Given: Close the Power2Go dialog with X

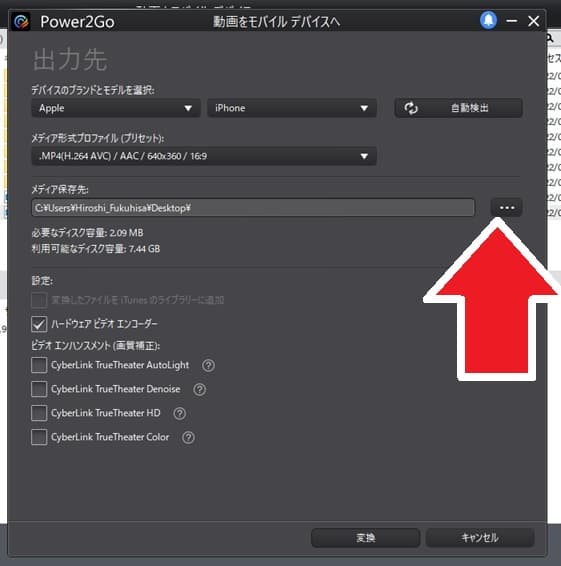Looking at the screenshot, I should tap(534, 21).
